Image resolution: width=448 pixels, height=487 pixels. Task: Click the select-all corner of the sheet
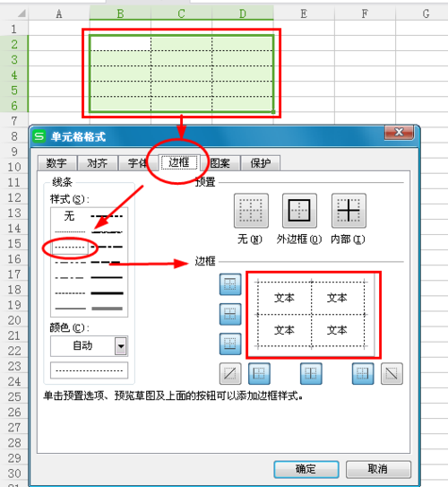14,13
